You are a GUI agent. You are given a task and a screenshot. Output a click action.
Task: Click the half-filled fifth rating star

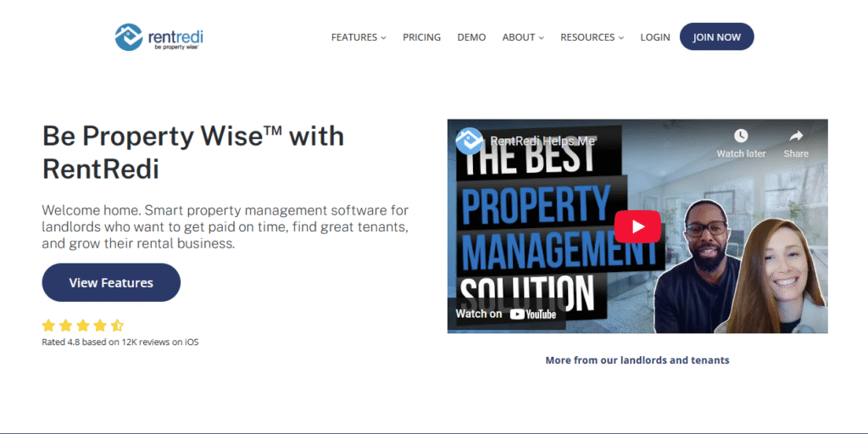click(117, 325)
